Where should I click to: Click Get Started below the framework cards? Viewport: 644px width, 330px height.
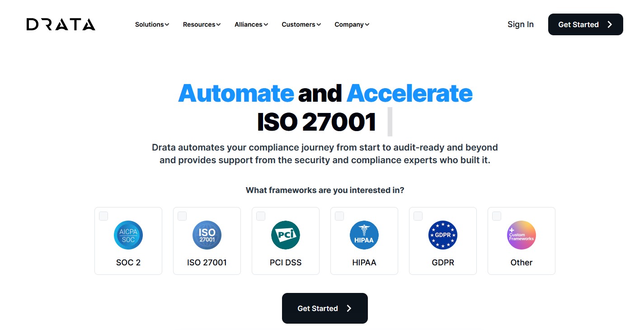pos(325,308)
